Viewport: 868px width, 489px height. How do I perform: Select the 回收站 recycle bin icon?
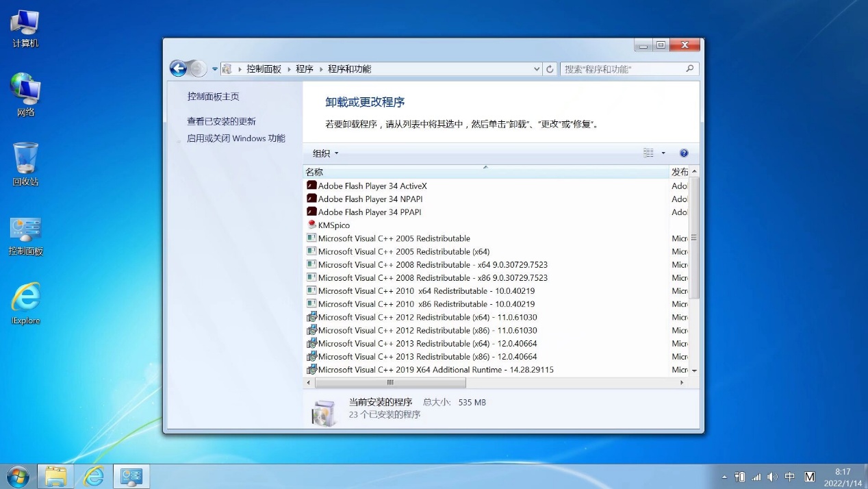pos(25,164)
